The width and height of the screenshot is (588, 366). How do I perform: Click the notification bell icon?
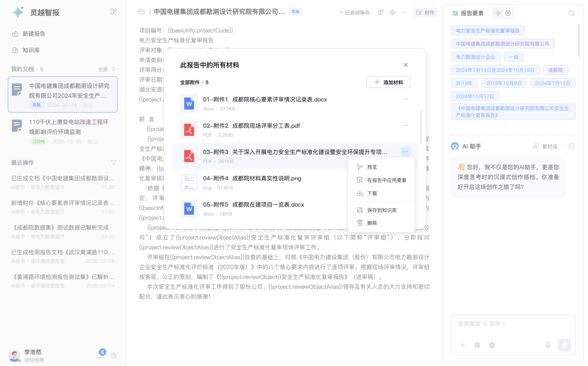(x=99, y=356)
